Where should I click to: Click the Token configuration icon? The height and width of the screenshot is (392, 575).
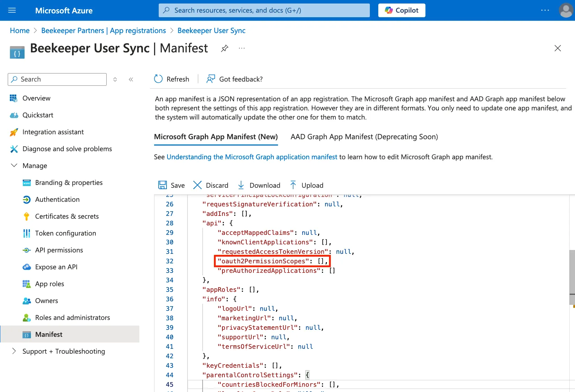pyautogui.click(x=26, y=233)
